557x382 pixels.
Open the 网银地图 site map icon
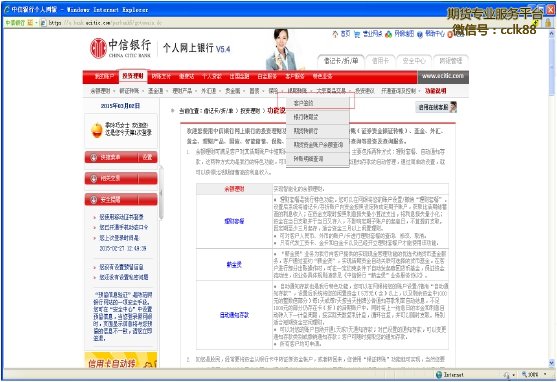389,34
